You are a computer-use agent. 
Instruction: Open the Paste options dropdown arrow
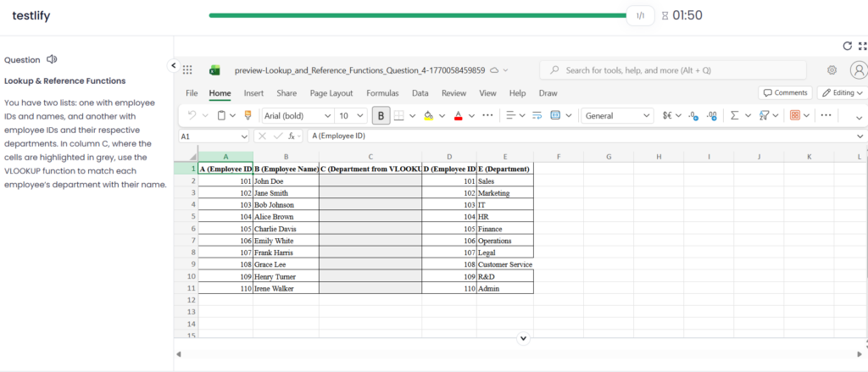click(233, 116)
